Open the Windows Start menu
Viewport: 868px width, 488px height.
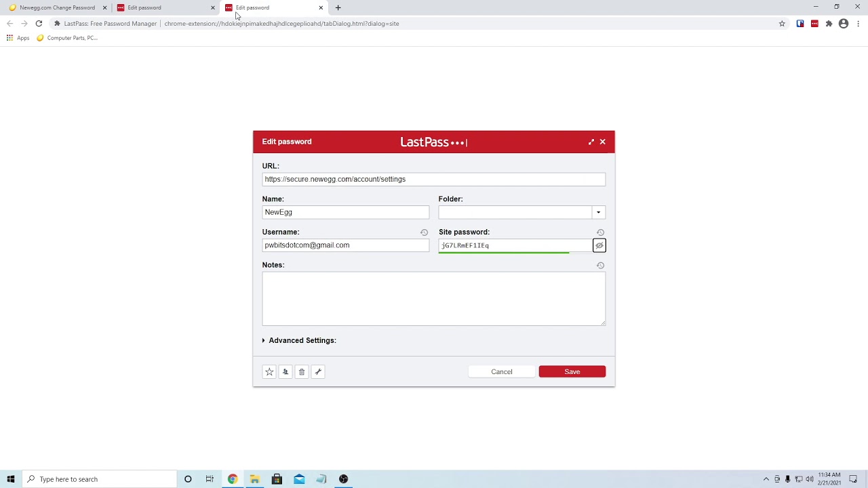pyautogui.click(x=11, y=479)
